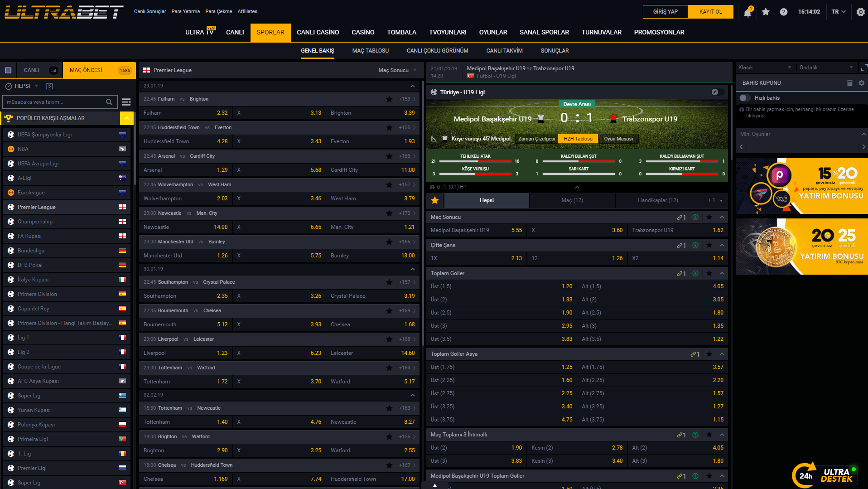868x489 pixels.
Task: Open the list view icon beside CANLI
Action: click(x=8, y=70)
